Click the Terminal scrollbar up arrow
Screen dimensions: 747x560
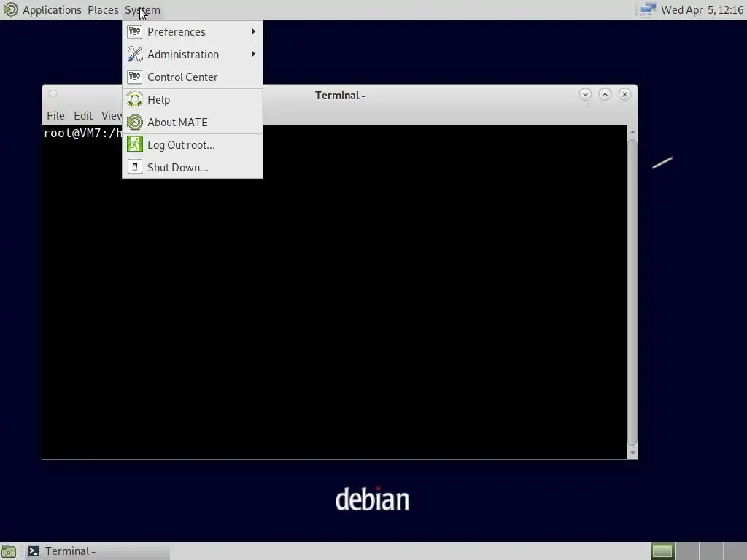[x=632, y=132]
